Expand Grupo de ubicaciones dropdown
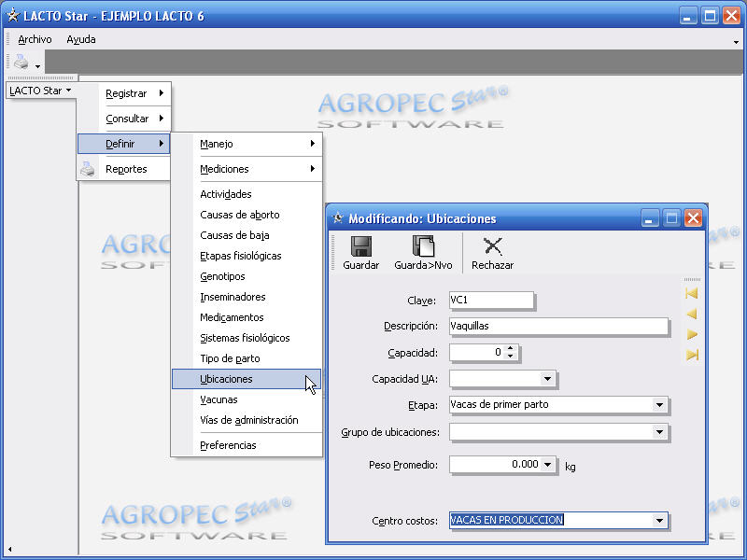Viewport: 747px width, 560px height. pos(659,432)
